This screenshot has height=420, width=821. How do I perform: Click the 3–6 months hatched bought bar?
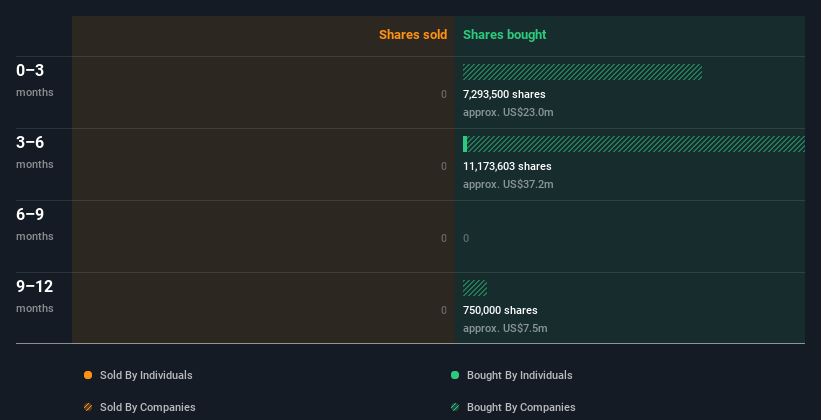coord(636,144)
